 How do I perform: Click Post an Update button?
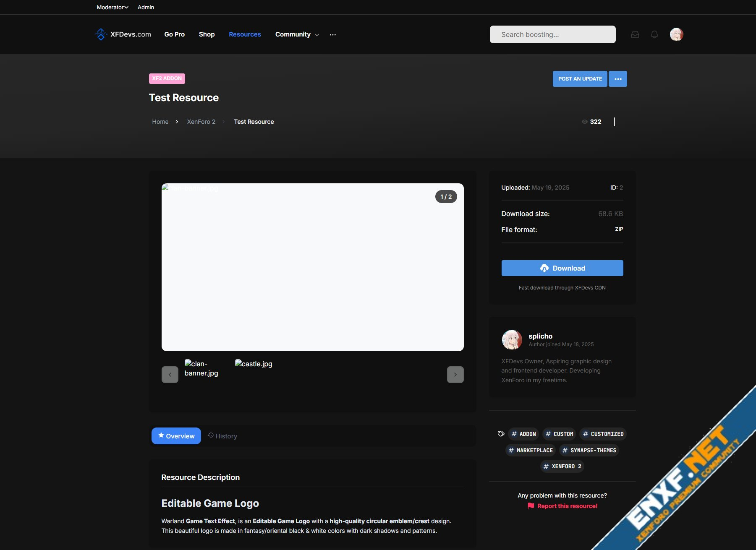pos(580,79)
